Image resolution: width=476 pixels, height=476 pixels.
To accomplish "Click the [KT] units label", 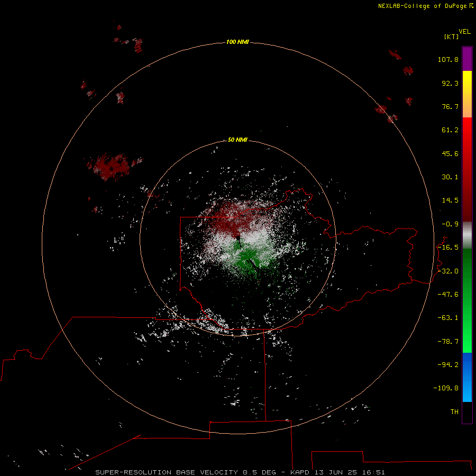I will (x=452, y=36).
